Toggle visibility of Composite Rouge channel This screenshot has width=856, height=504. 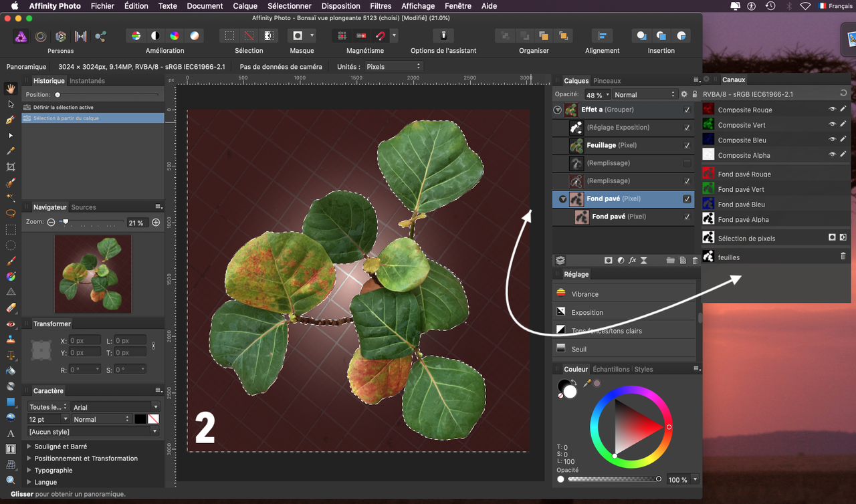tap(833, 109)
